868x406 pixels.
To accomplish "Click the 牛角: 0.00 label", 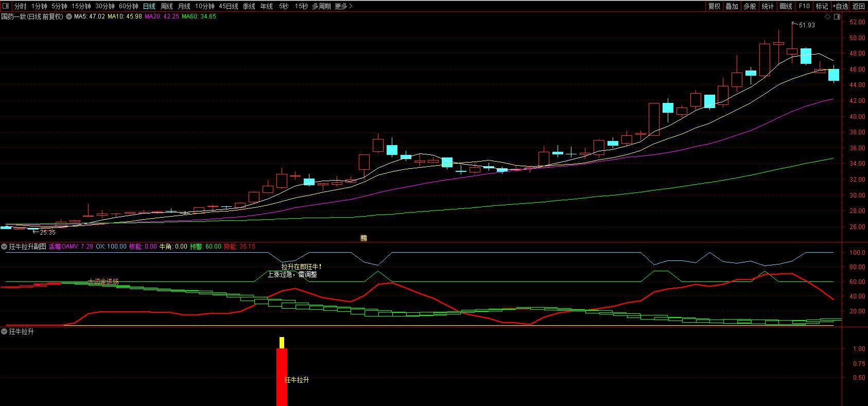I will (x=173, y=246).
